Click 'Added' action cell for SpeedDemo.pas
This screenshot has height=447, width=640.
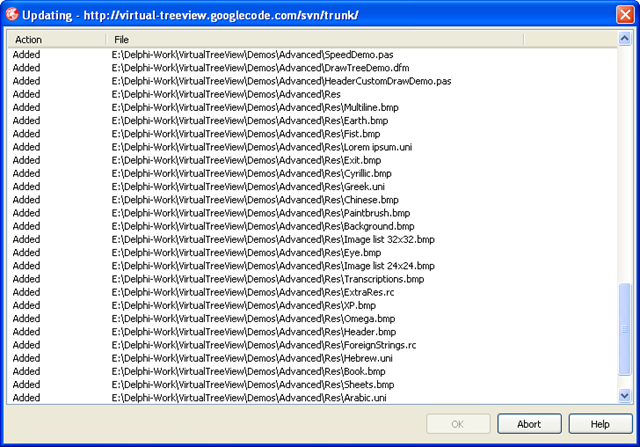(x=27, y=55)
